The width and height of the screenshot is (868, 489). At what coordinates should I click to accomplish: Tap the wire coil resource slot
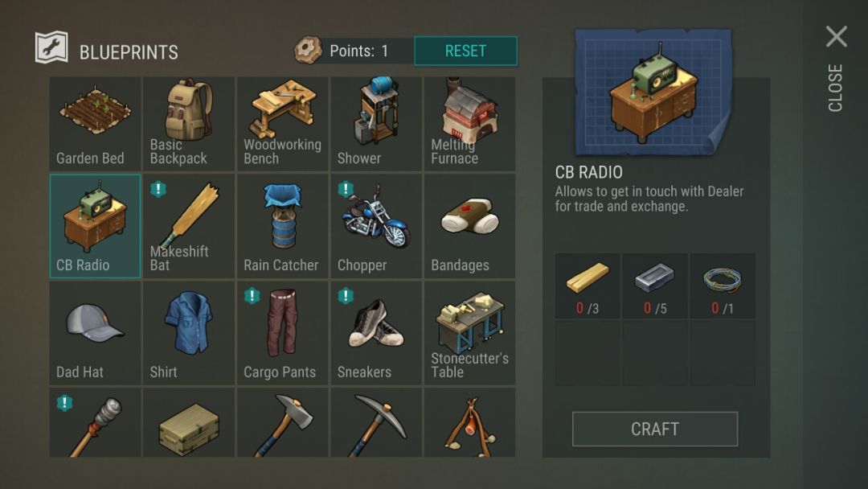click(x=723, y=286)
